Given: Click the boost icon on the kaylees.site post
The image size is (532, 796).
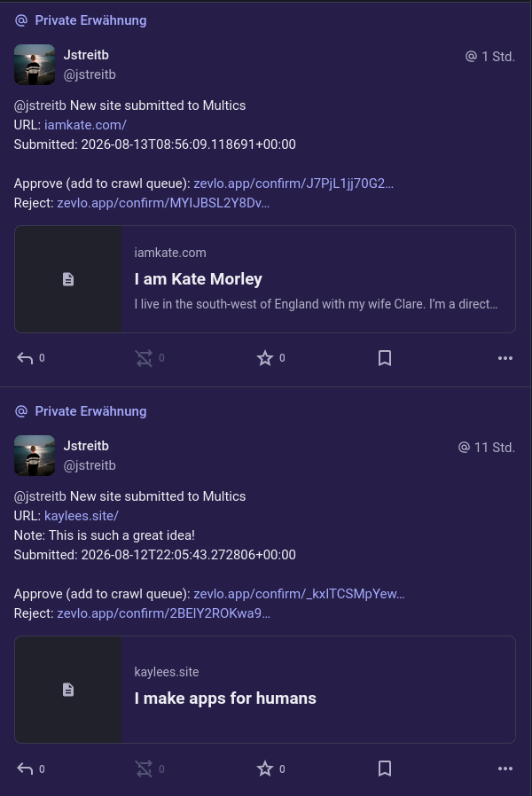Looking at the screenshot, I should pos(144,769).
